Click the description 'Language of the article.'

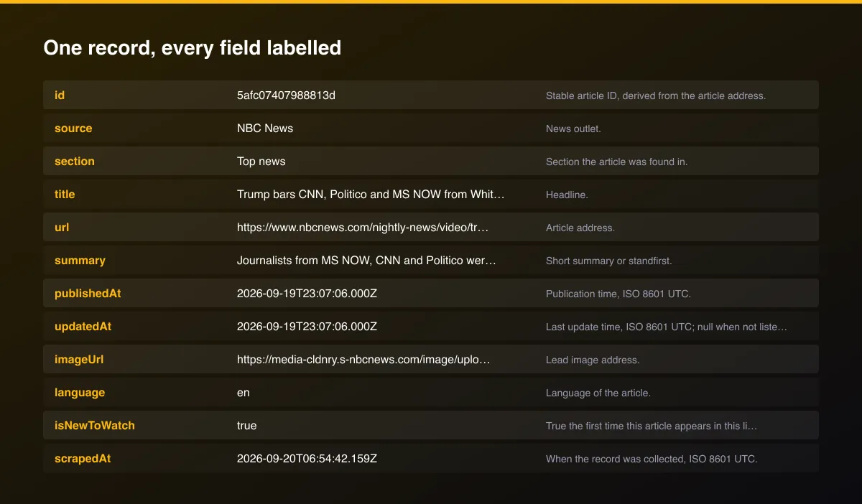598,393
